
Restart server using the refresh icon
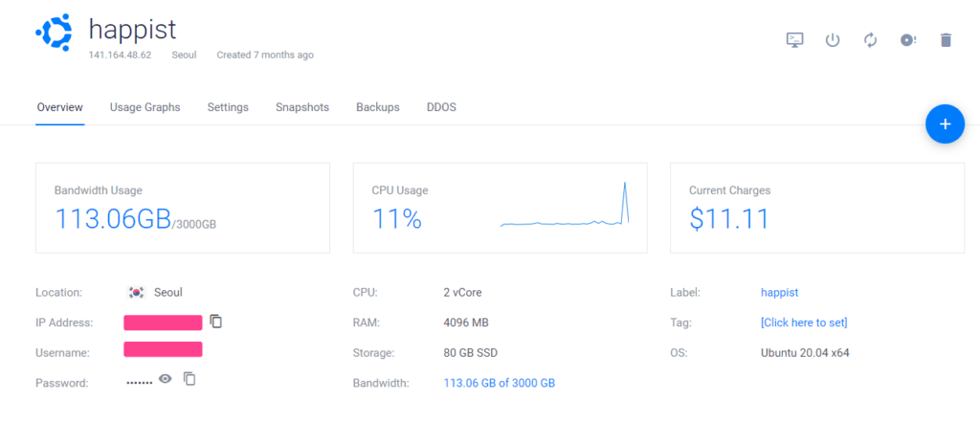tap(870, 40)
